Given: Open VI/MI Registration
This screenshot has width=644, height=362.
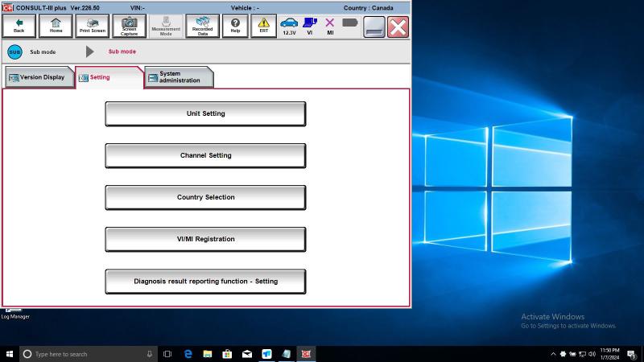Looking at the screenshot, I should pos(205,239).
